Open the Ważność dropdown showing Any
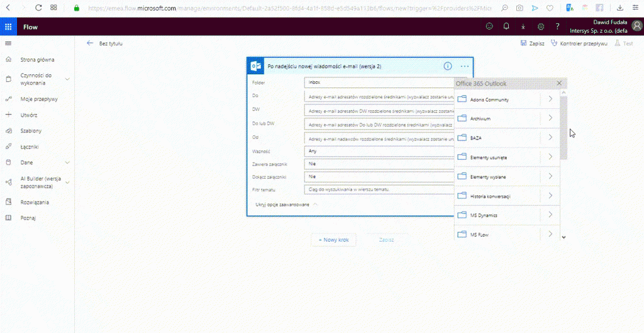Viewport: 644px width, 333px height. pyautogui.click(x=379, y=151)
